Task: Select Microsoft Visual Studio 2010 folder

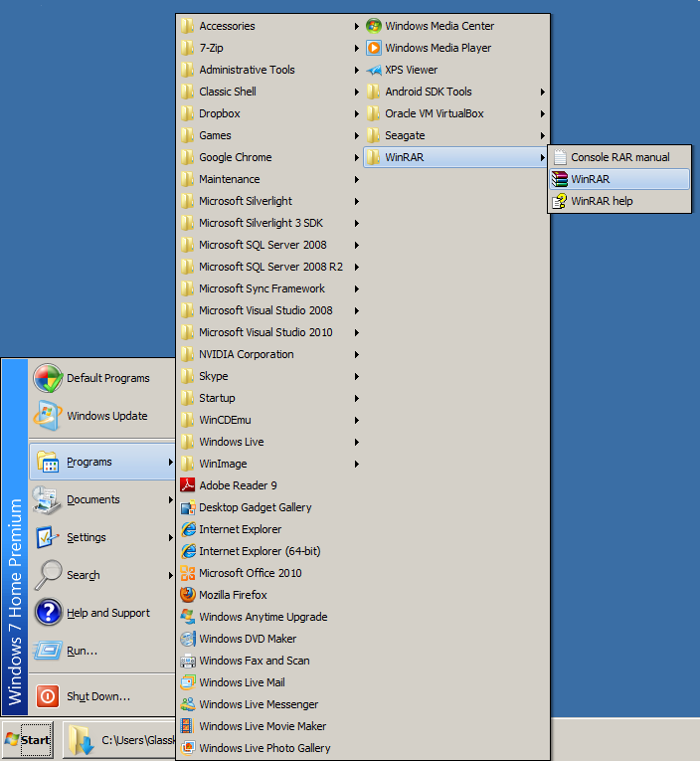Action: [265, 332]
